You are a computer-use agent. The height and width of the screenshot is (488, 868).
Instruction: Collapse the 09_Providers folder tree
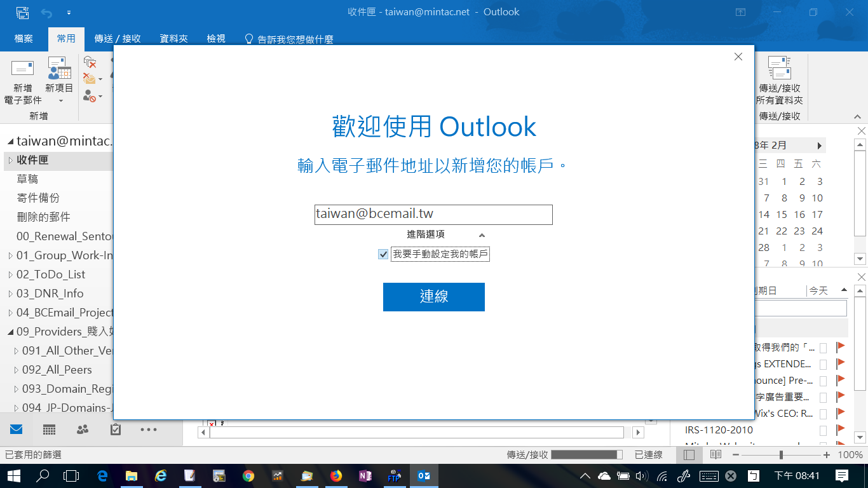tap(10, 332)
